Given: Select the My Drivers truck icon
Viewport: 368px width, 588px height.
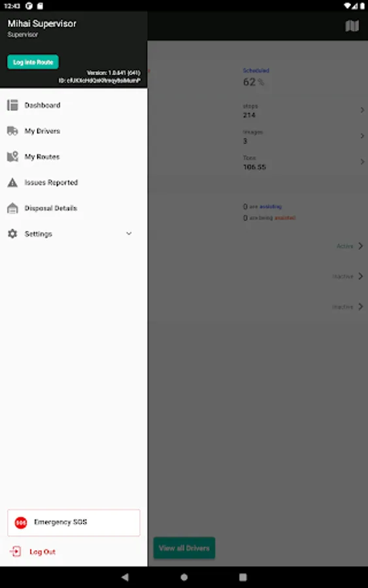Looking at the screenshot, I should (x=12, y=131).
